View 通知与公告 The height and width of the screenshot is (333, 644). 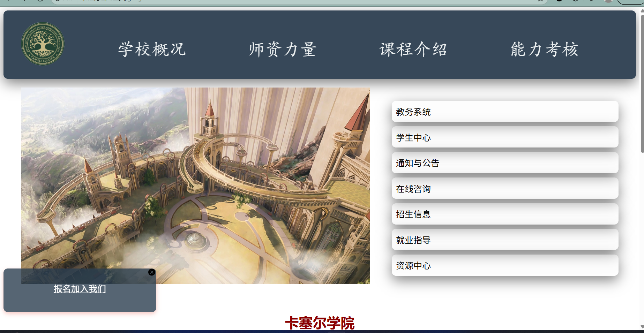(505, 163)
